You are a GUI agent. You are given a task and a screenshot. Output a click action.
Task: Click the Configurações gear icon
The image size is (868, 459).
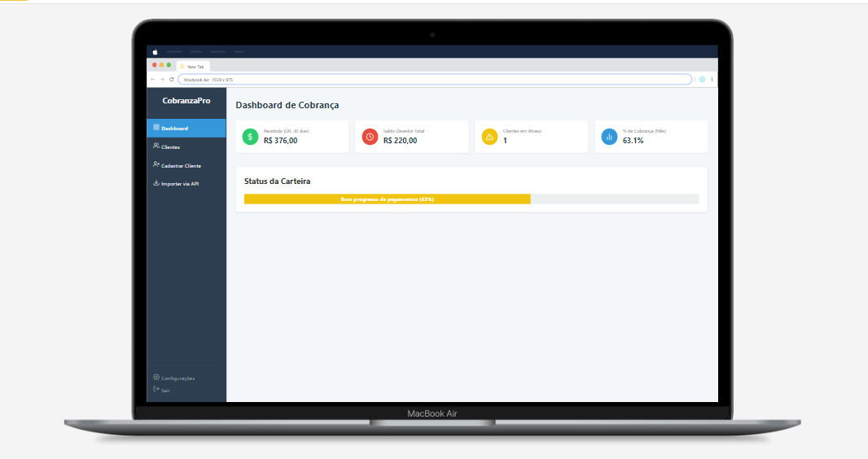coord(156,378)
